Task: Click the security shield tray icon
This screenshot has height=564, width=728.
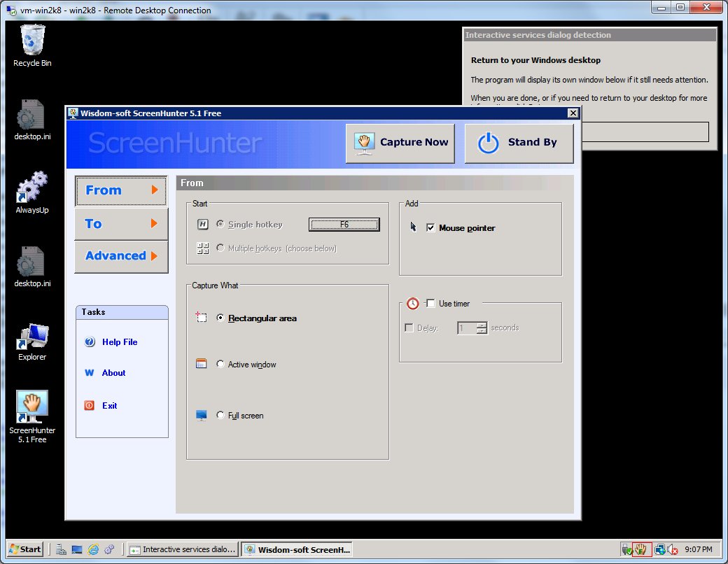Action: 626,549
